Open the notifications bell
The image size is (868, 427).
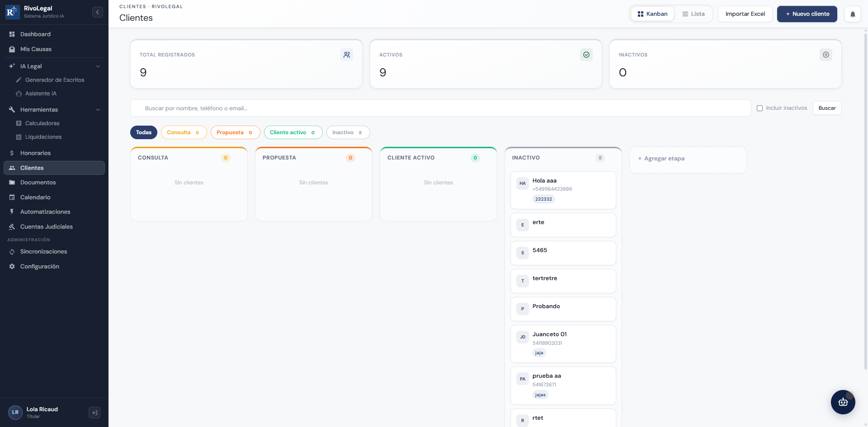pos(853,14)
